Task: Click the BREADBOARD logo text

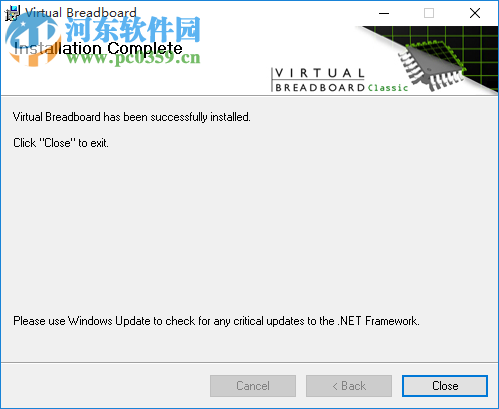Action: point(320,88)
